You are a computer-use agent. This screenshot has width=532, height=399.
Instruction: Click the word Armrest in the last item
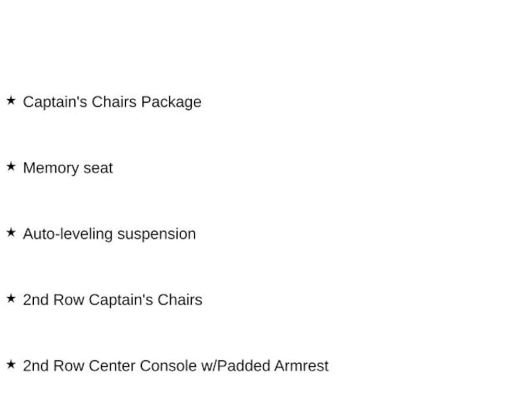pos(302,366)
